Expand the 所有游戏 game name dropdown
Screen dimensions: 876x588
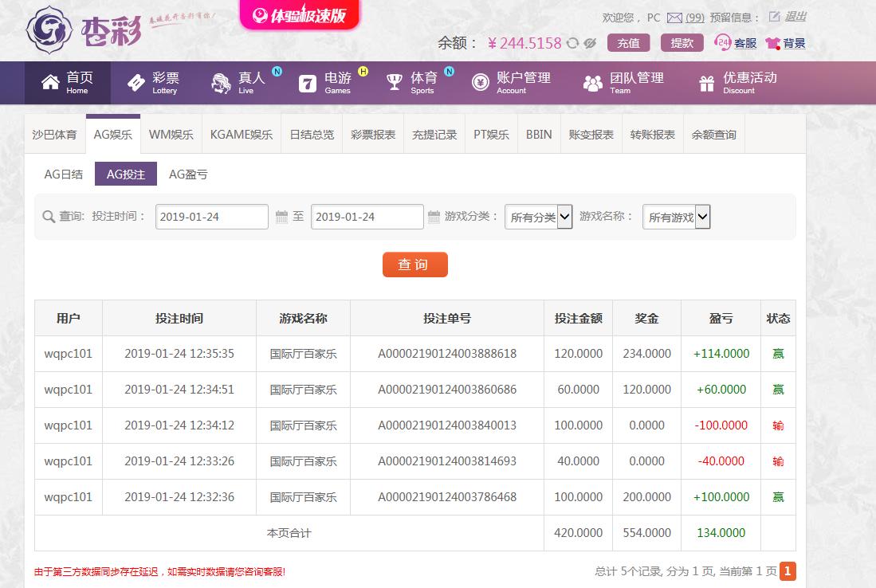[677, 217]
